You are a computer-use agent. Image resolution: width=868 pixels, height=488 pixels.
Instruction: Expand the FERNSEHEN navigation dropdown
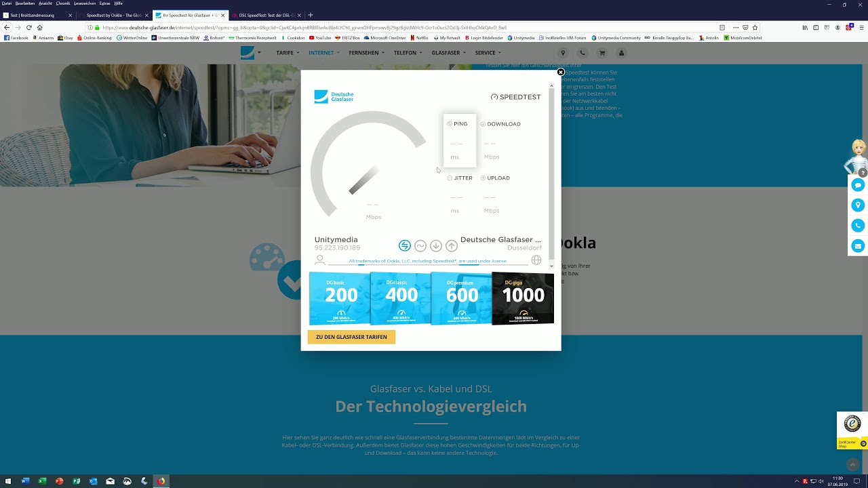366,53
